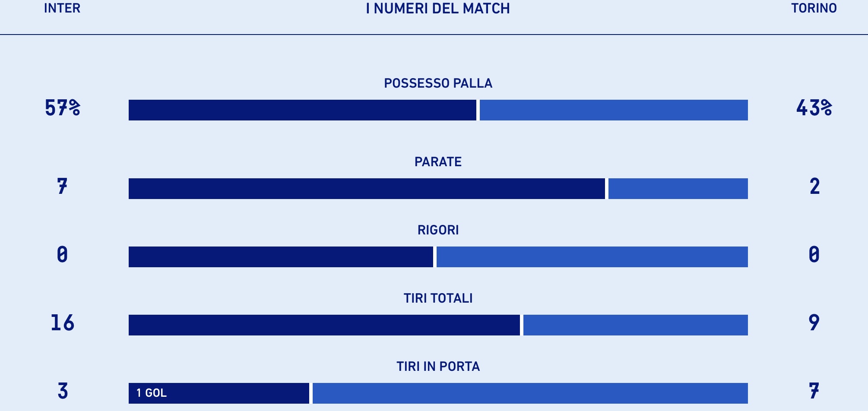Click Inter's dark TIRI TOTALI bar
The image size is (868, 411).
click(324, 325)
